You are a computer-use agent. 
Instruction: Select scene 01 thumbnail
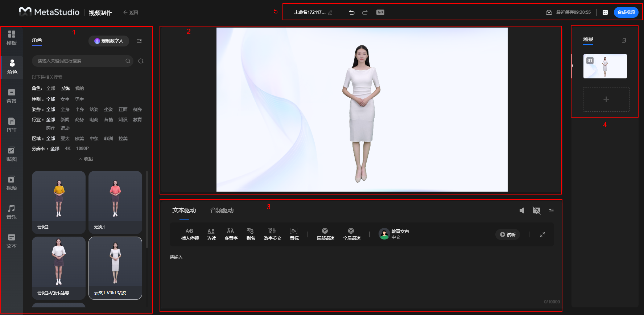(x=605, y=66)
